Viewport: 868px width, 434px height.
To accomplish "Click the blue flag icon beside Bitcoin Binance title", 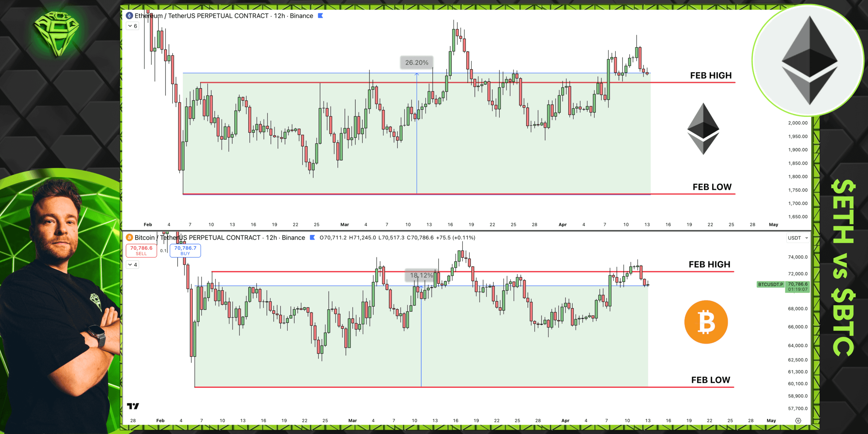I will pos(312,238).
